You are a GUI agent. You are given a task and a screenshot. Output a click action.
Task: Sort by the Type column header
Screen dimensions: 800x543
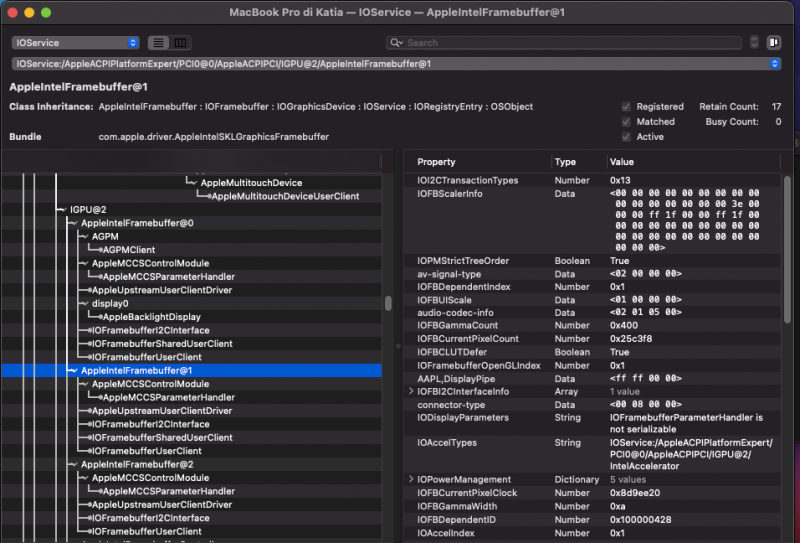[566, 162]
